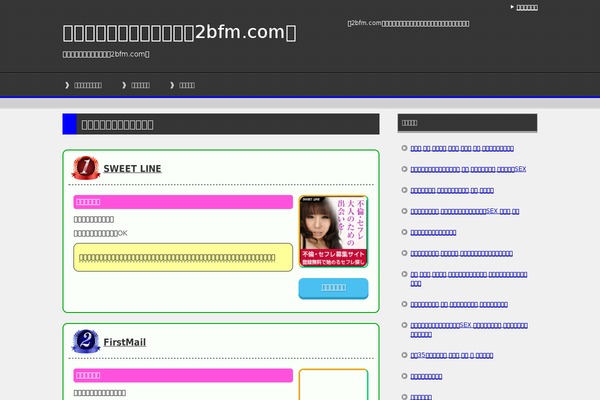The width and height of the screenshot is (600, 400).
Task: Open the single-line sidebar link with SEX mid-text
Action: (465, 211)
